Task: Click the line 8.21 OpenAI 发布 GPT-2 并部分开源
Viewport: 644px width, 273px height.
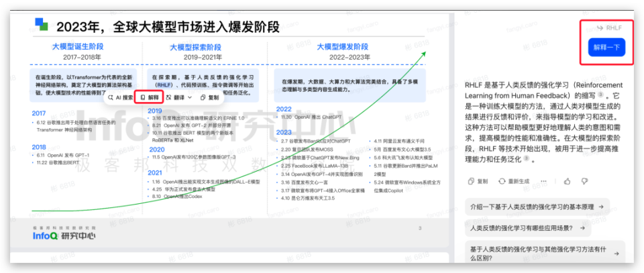Action: (x=193, y=125)
